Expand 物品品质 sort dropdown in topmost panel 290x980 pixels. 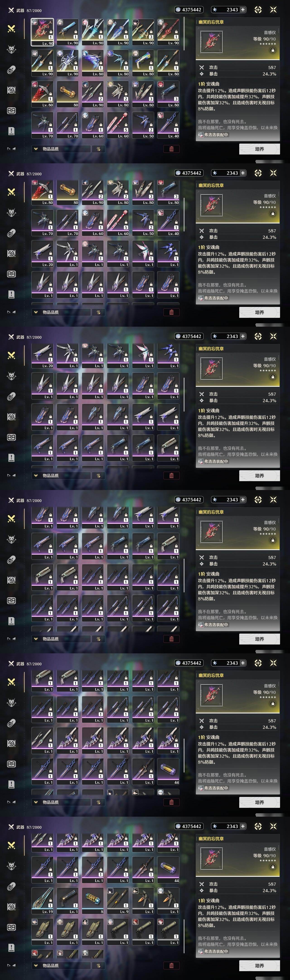[x=61, y=149]
